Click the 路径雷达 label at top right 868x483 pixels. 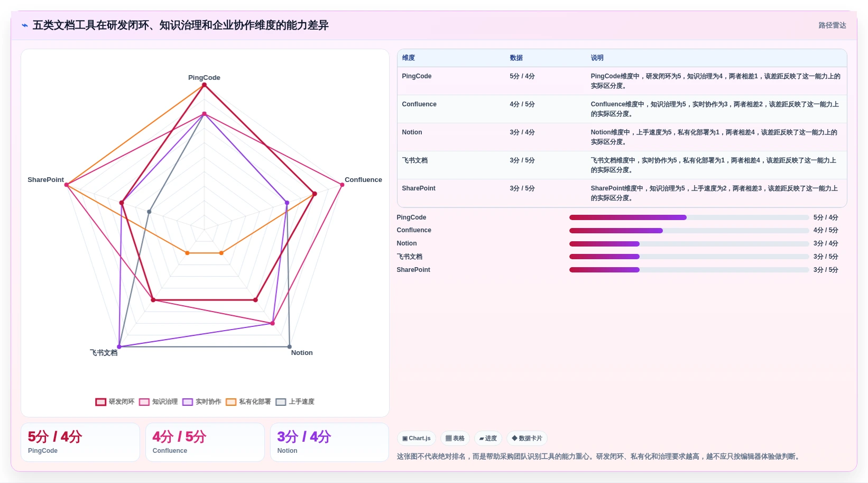pos(832,25)
